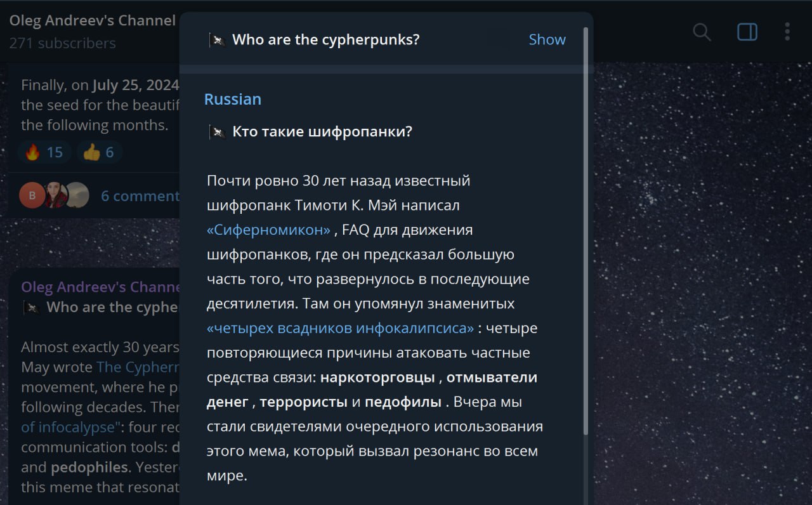Open «четырех всадников инфокалипсиса» link
Image resolution: width=812 pixels, height=505 pixels.
pos(341,329)
